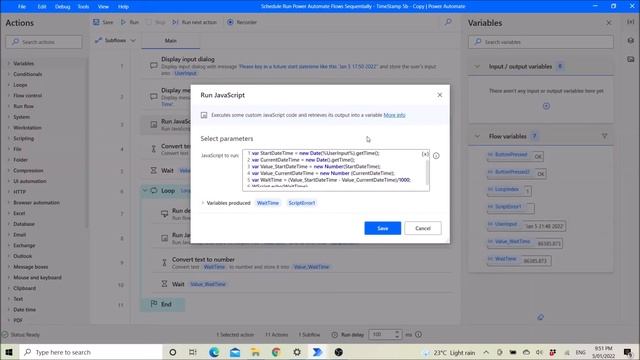Click the Value_WaitTime chip in Wait action line 10
Image resolution: width=640 pixels, height=360 pixels.
pos(208,284)
